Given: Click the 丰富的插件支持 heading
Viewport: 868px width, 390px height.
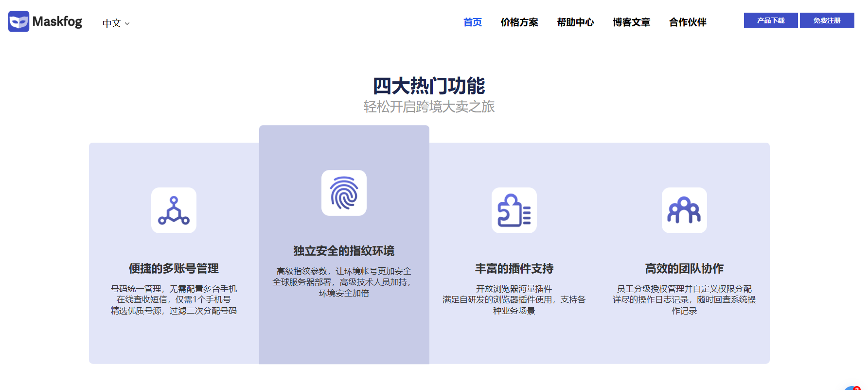Looking at the screenshot, I should coord(514,268).
